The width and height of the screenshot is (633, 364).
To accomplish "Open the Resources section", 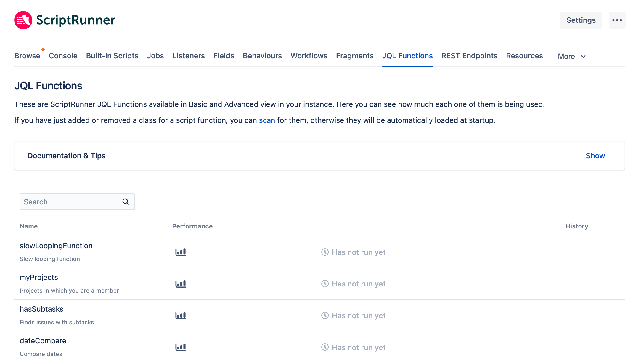I will click(524, 56).
